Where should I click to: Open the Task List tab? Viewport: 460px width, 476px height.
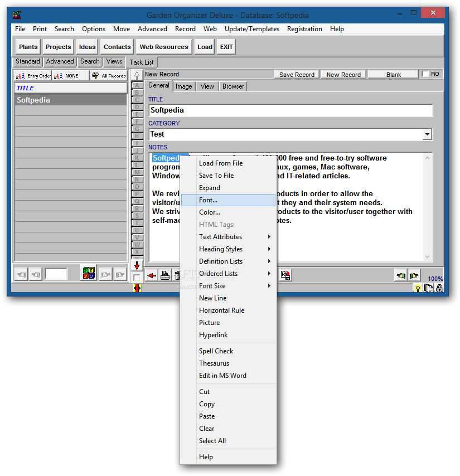point(142,62)
